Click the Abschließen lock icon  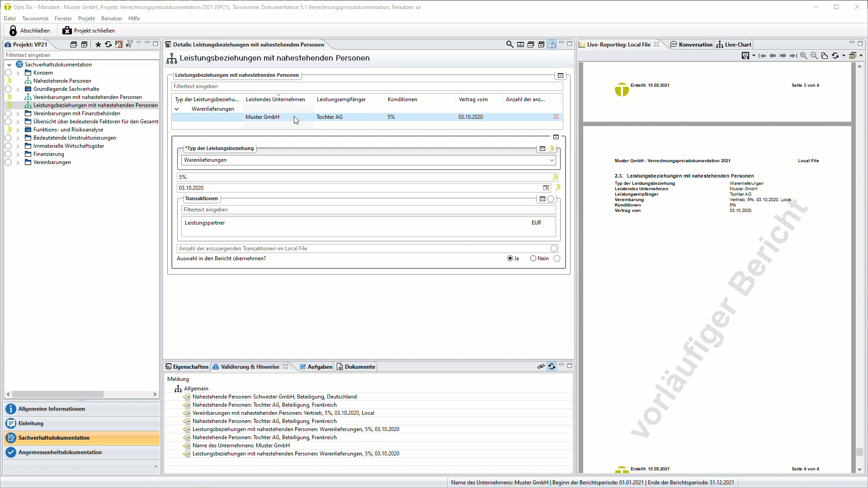13,30
